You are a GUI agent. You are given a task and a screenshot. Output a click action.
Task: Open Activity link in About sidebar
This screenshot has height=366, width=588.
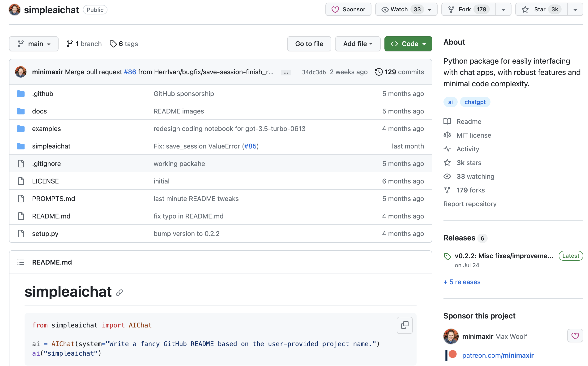[461, 149]
